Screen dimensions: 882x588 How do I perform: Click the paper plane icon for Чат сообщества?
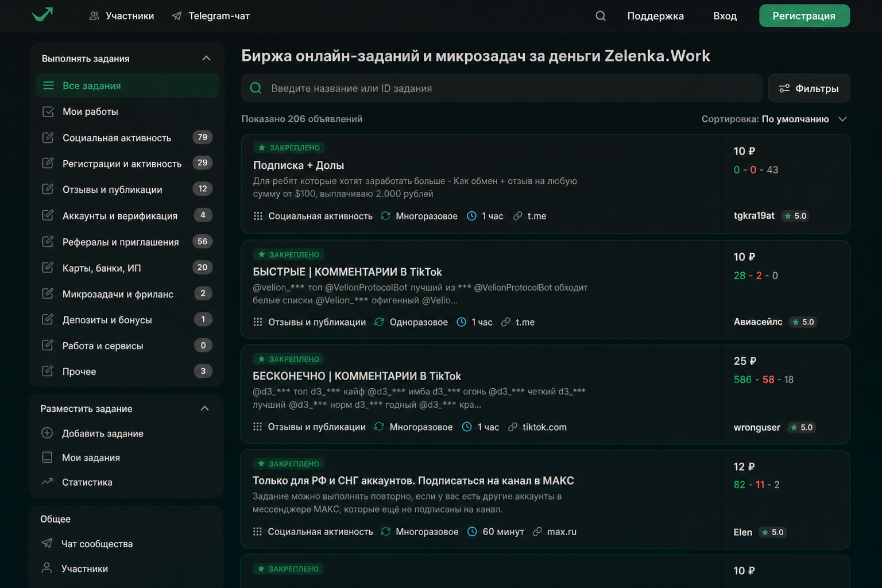[x=47, y=543]
